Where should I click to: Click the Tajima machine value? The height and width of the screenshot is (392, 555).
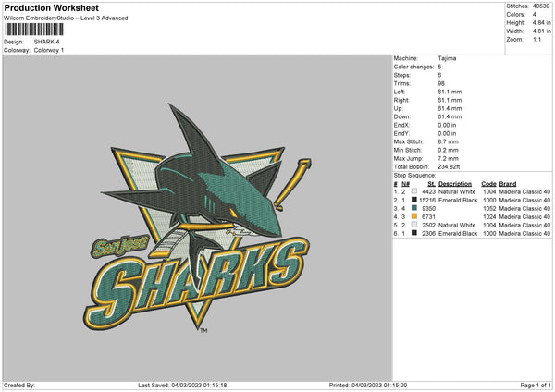(x=447, y=58)
